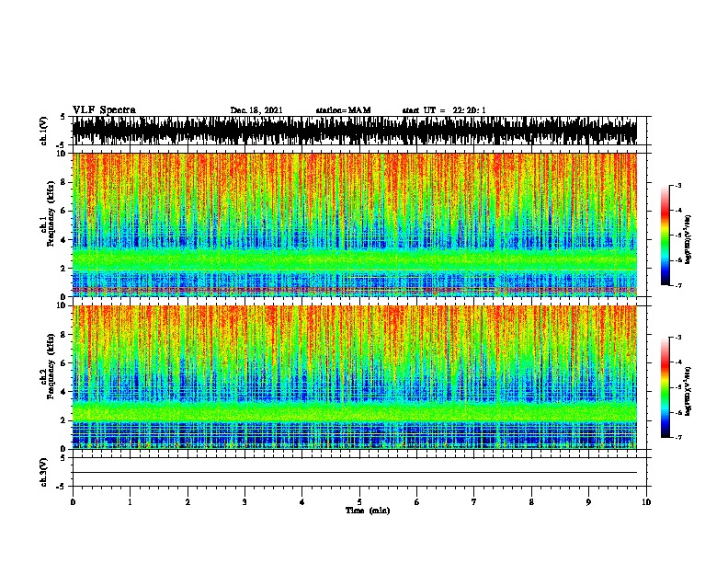Click the "6" kHz tick of ch.1 spectrogram
The width and height of the screenshot is (728, 563).
pos(63,211)
